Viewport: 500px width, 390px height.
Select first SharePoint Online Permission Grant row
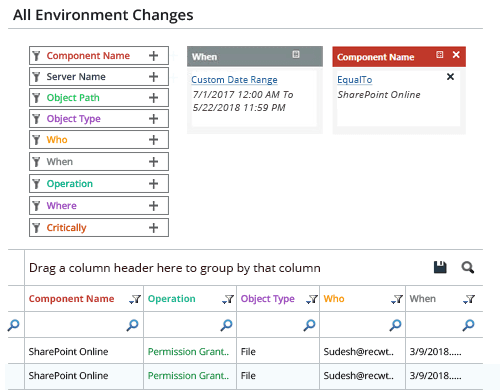pos(245,351)
